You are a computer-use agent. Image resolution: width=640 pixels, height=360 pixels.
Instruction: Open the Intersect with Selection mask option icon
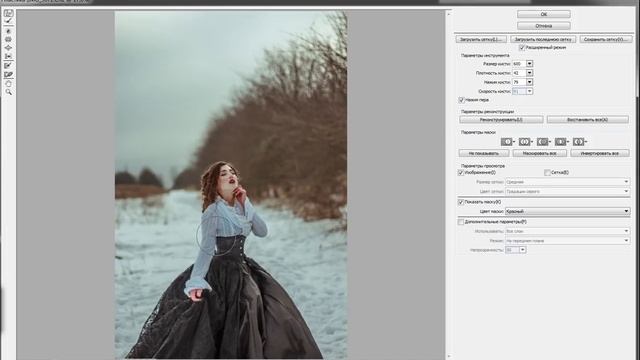(561, 142)
